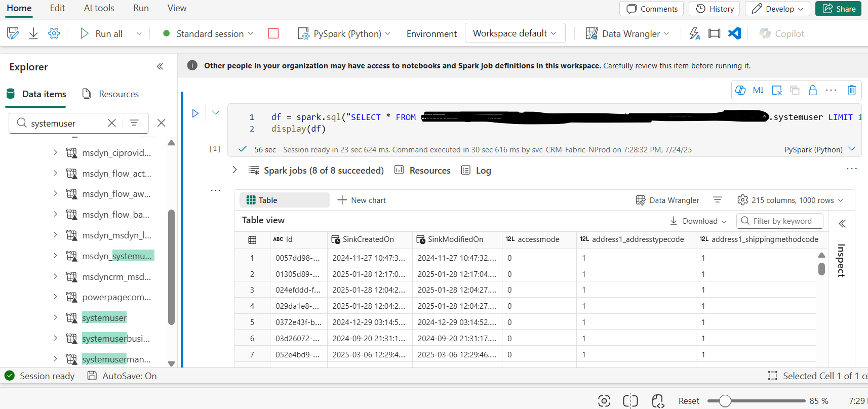Click the Copilot toolbar button
Screen dimensions: 868x409
[782, 33]
